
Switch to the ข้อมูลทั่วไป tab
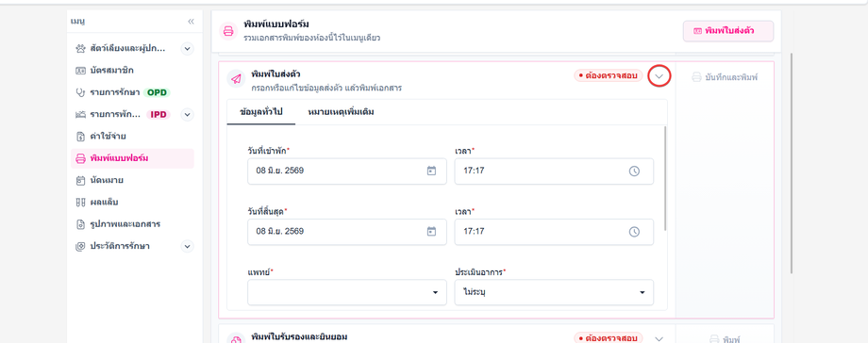(261, 112)
